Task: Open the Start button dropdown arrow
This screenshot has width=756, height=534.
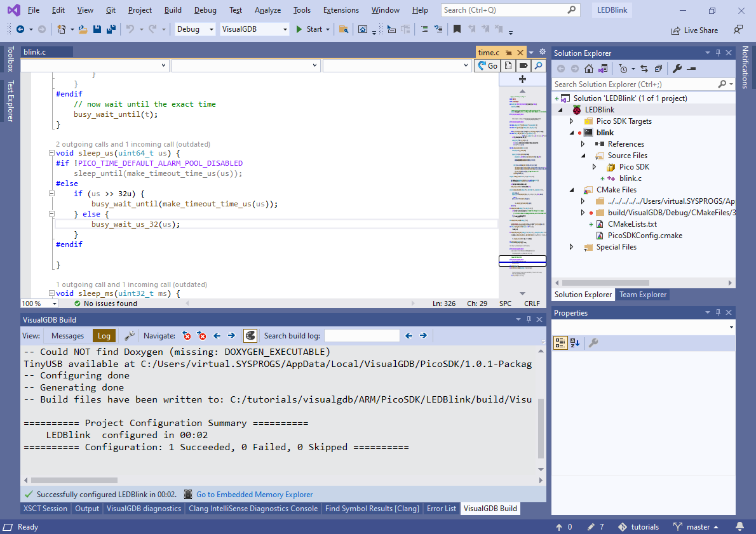Action: [328, 29]
